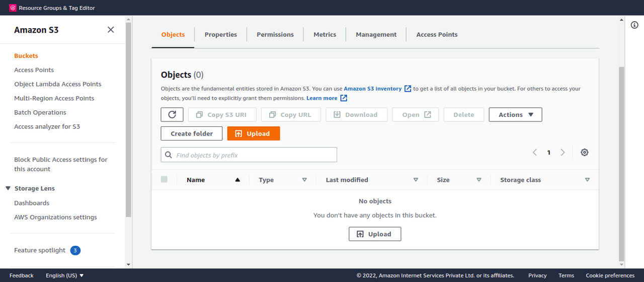Open the Amazon S3 inventory link

pyautogui.click(x=373, y=89)
